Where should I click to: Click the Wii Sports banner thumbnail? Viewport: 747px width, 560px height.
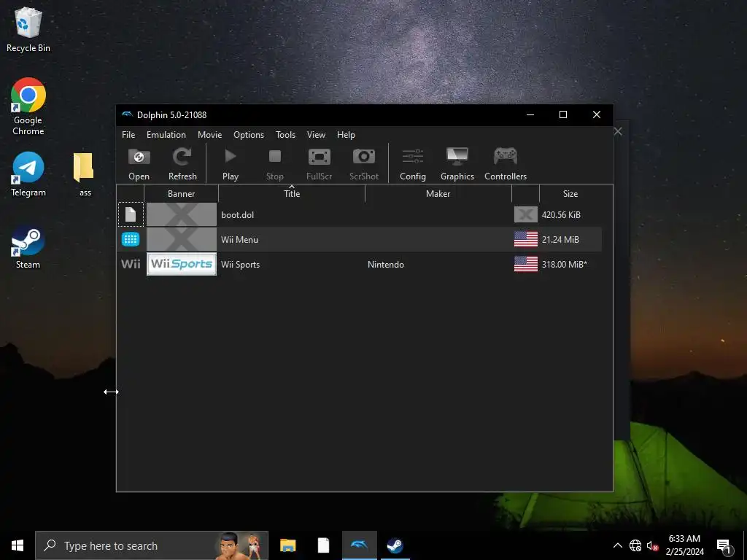182,264
